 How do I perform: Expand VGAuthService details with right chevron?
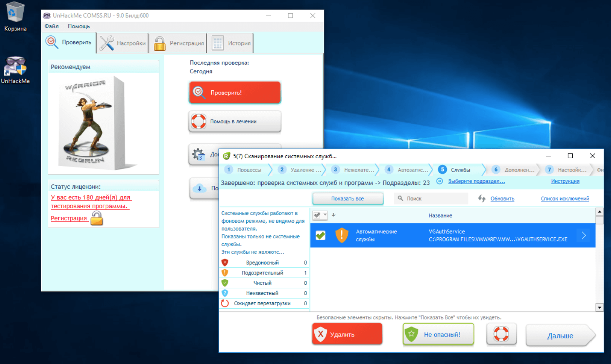tap(583, 235)
